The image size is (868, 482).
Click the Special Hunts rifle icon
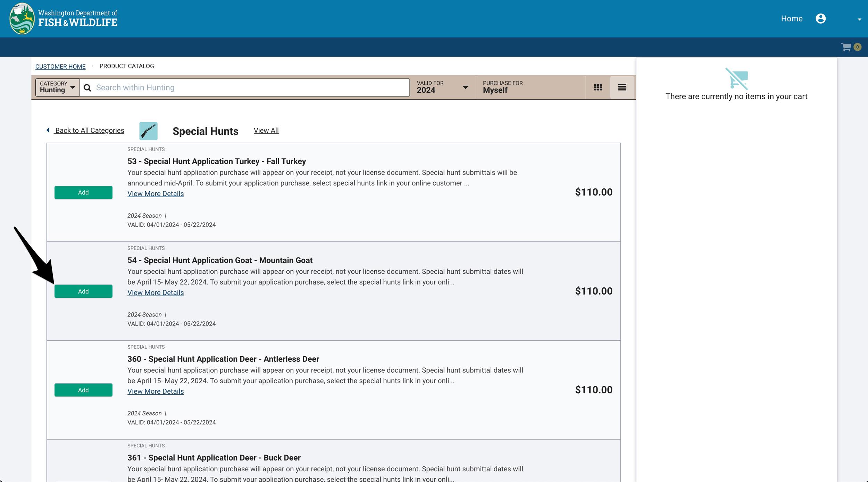point(148,131)
